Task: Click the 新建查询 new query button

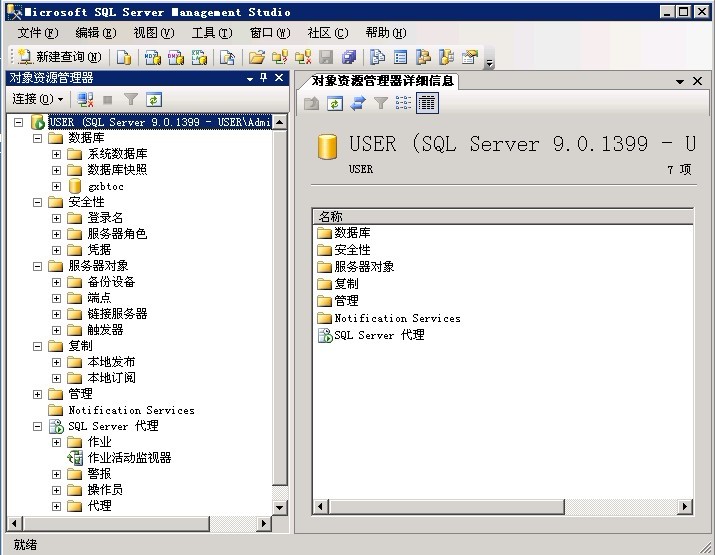Action: point(59,57)
